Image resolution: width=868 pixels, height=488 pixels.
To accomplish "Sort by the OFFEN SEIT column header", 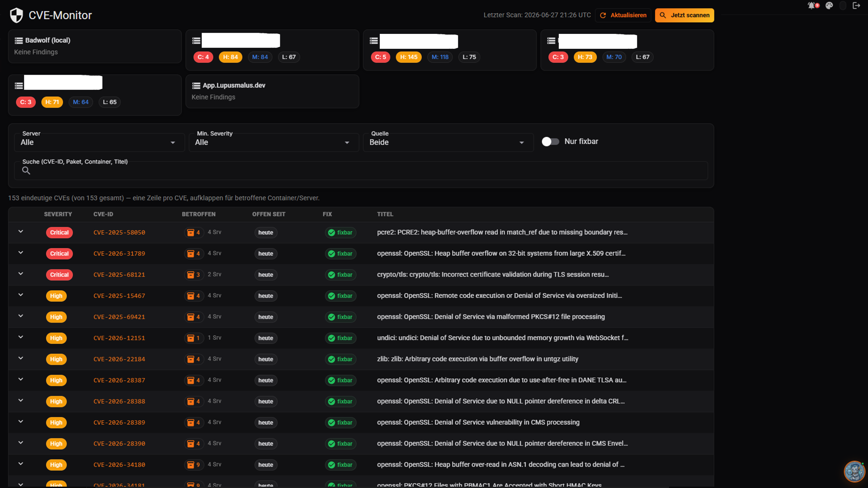I will coord(269,214).
